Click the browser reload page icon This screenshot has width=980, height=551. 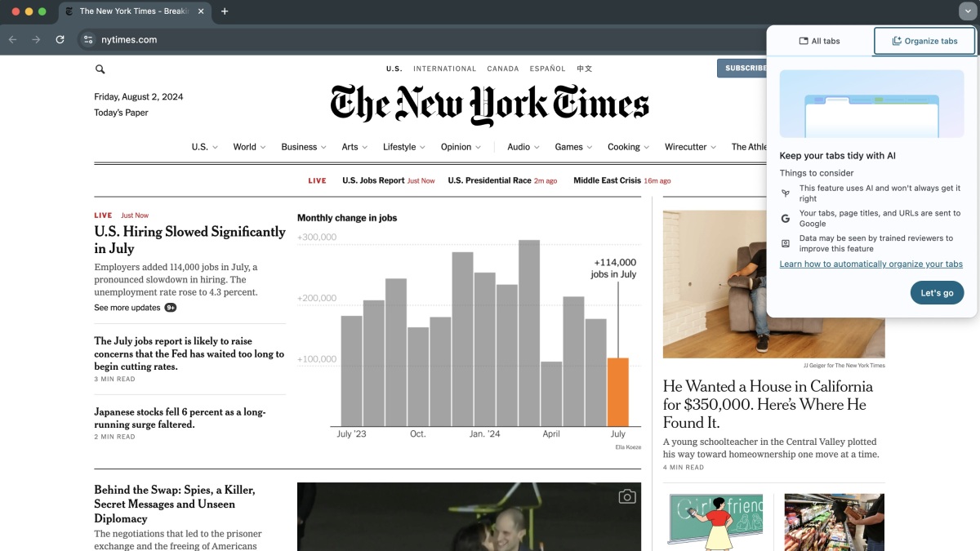(x=60, y=39)
